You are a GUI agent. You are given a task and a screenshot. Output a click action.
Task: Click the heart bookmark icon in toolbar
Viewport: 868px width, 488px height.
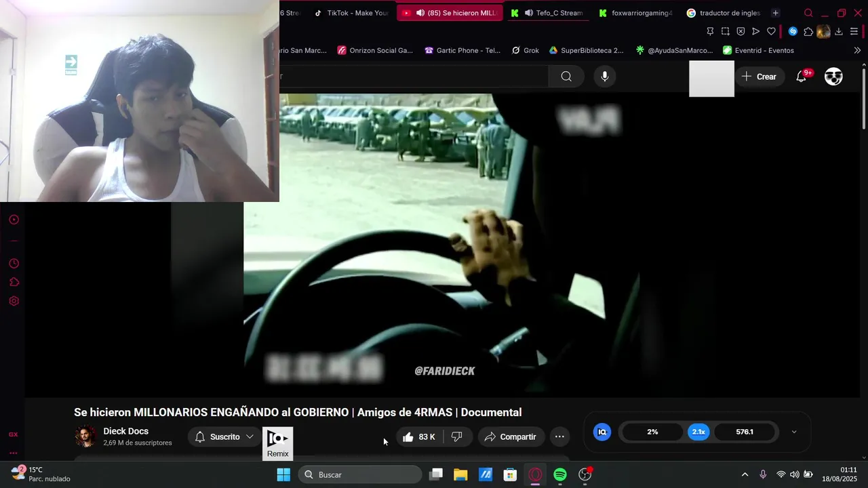point(771,31)
